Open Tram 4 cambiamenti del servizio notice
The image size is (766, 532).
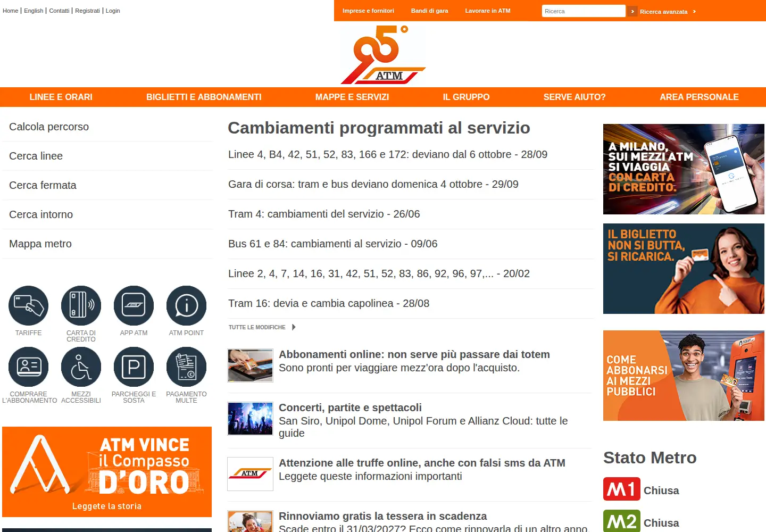(324, 214)
